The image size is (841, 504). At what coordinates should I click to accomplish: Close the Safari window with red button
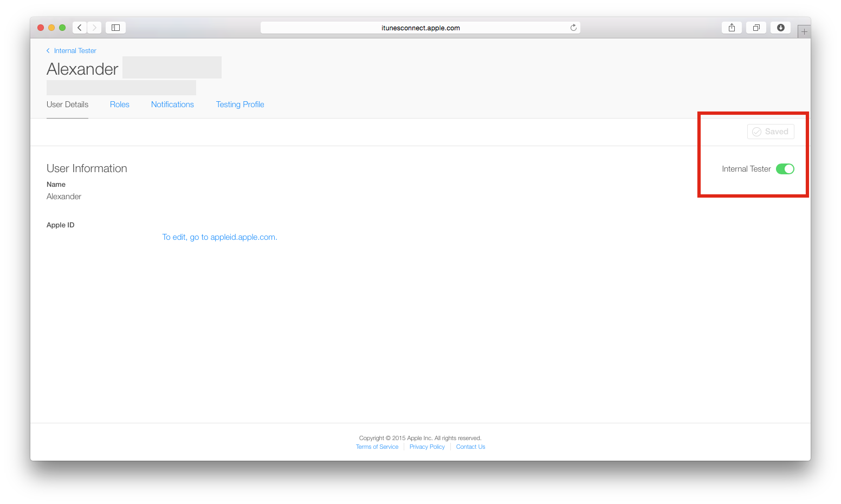[41, 28]
